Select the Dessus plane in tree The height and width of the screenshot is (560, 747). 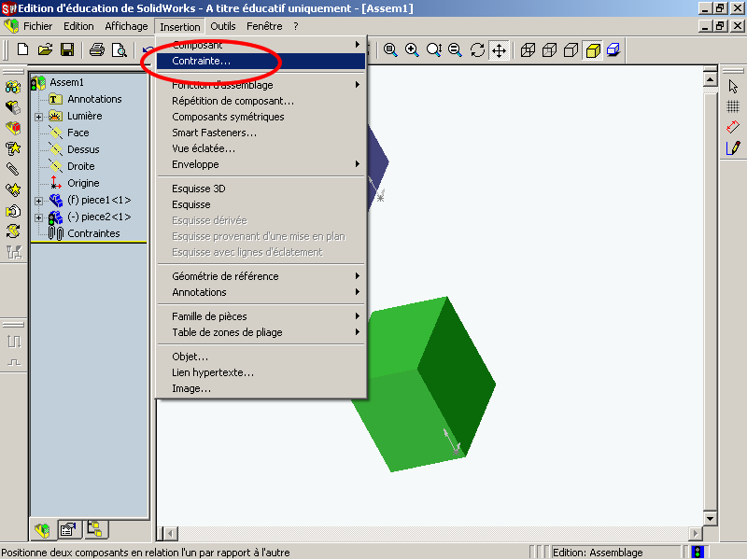tap(83, 149)
